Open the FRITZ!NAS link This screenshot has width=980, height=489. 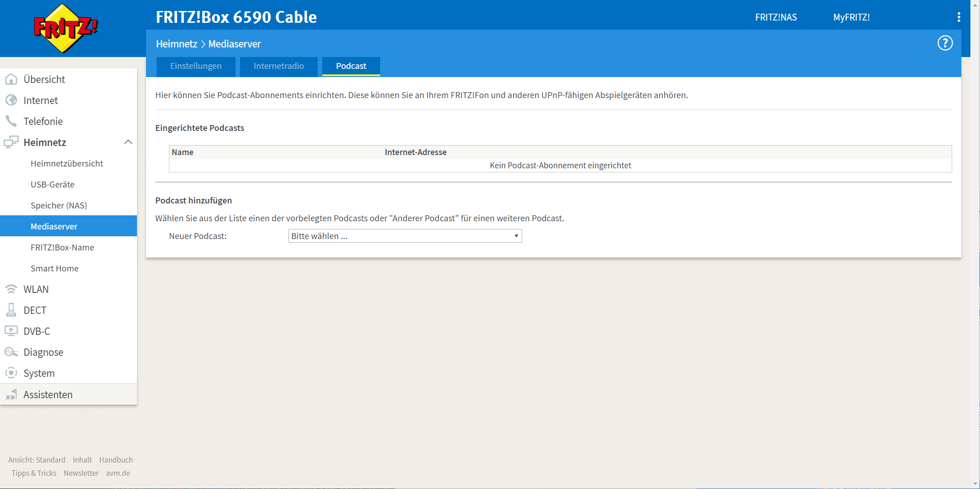tap(776, 17)
